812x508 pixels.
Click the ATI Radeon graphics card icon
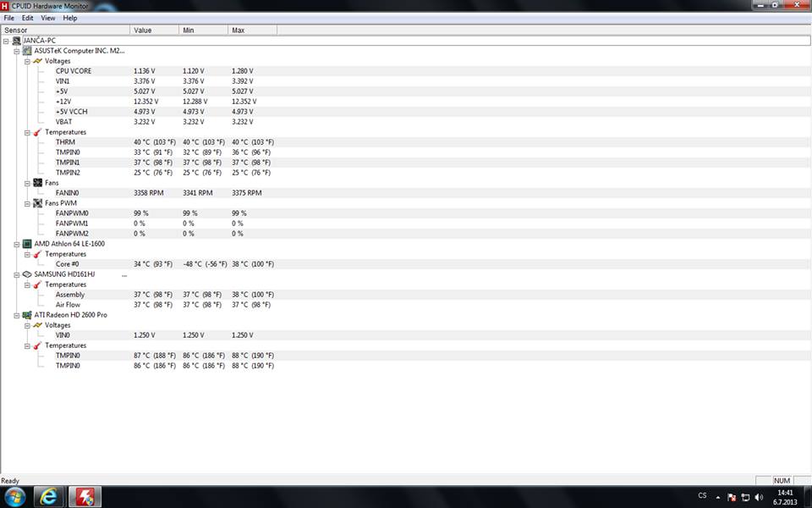click(27, 315)
